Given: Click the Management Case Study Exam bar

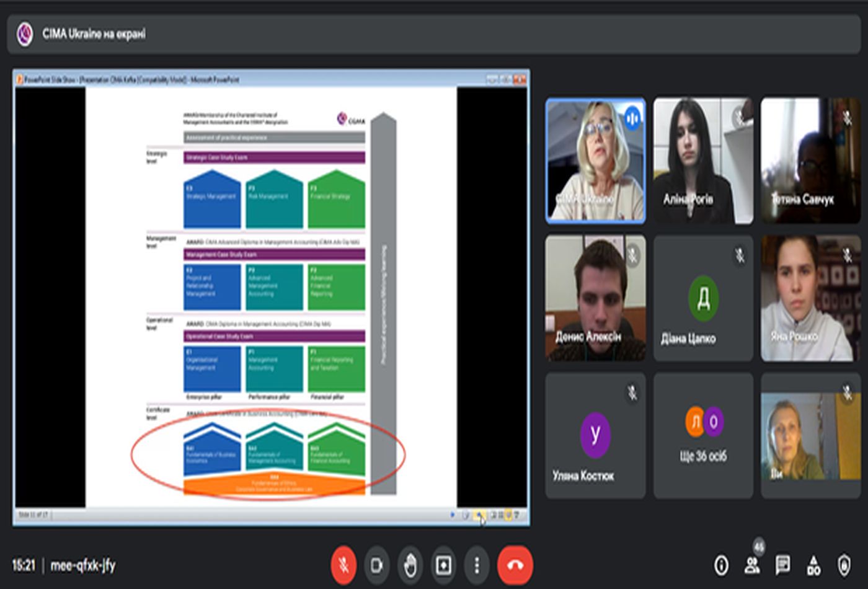Looking at the screenshot, I should click(x=274, y=255).
